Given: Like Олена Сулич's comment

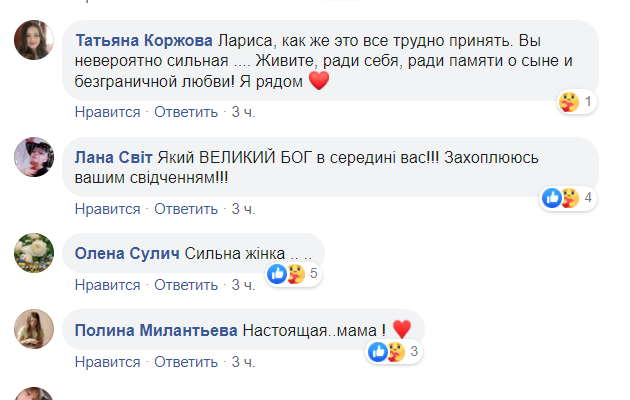Looking at the screenshot, I should click(x=108, y=285).
